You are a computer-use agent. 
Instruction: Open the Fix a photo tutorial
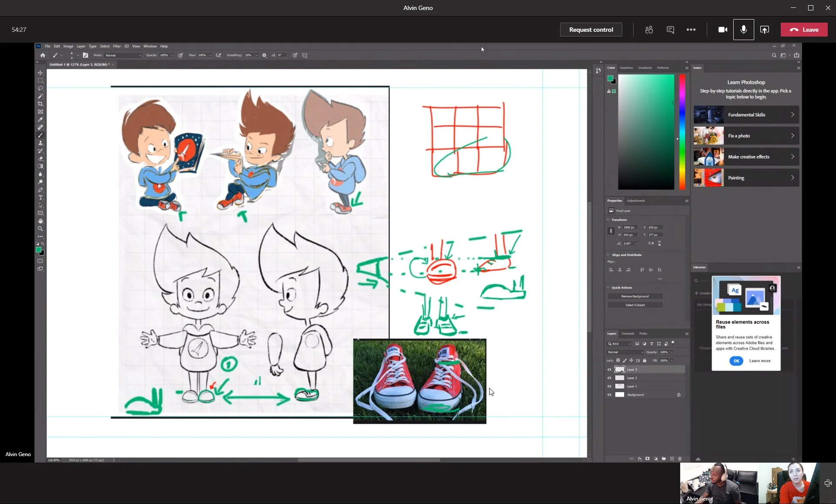pyautogui.click(x=746, y=135)
